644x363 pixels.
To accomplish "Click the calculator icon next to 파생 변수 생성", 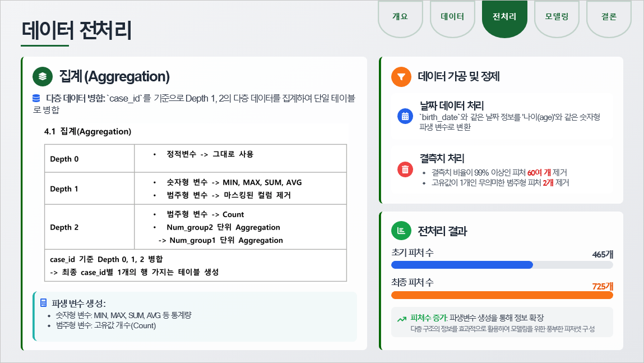I will (44, 303).
